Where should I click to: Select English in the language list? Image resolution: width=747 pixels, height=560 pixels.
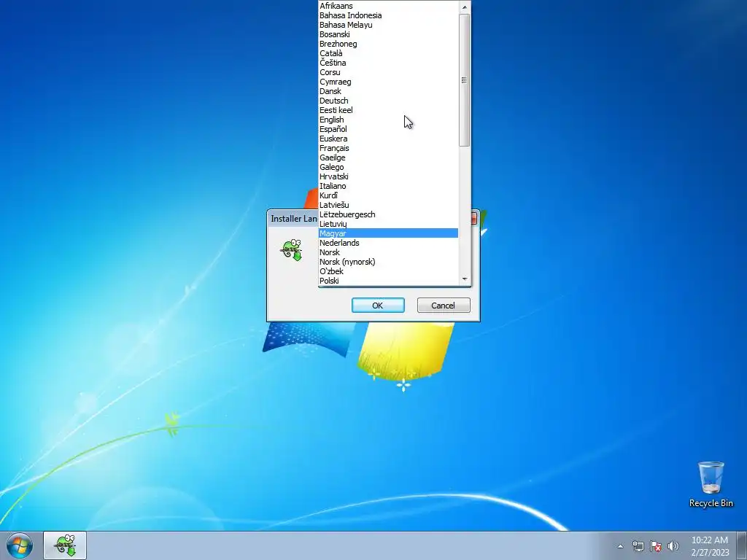(388, 120)
